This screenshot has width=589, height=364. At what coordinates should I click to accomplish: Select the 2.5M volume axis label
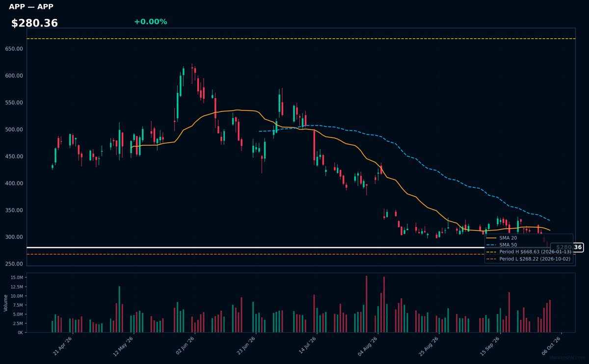[x=18, y=324]
